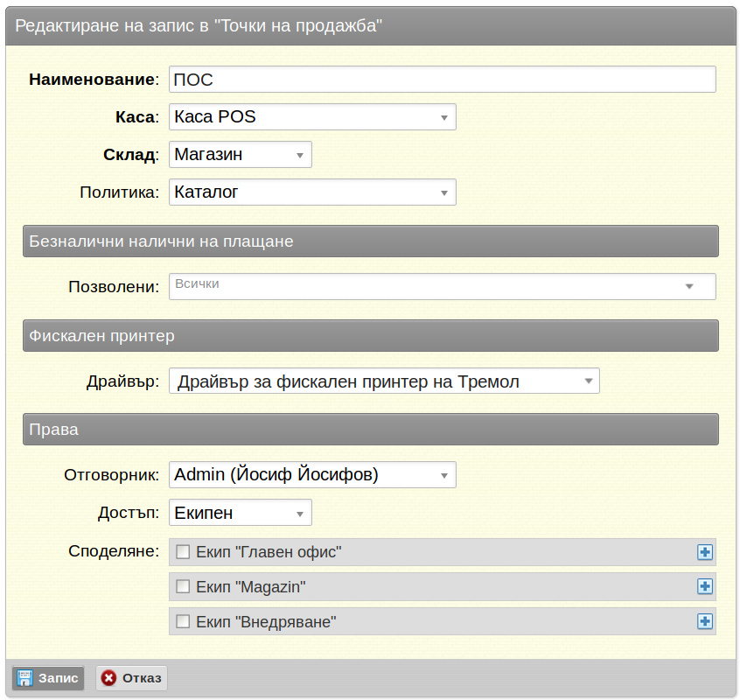740x700 pixels.
Task: Check the Екип "Magazin" checkbox
Action: [183, 587]
